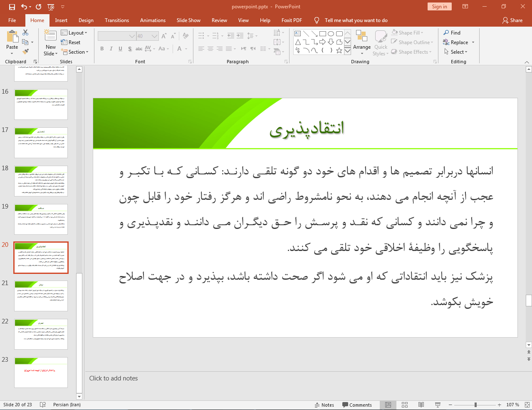Click the spell check status icon

coord(42,405)
